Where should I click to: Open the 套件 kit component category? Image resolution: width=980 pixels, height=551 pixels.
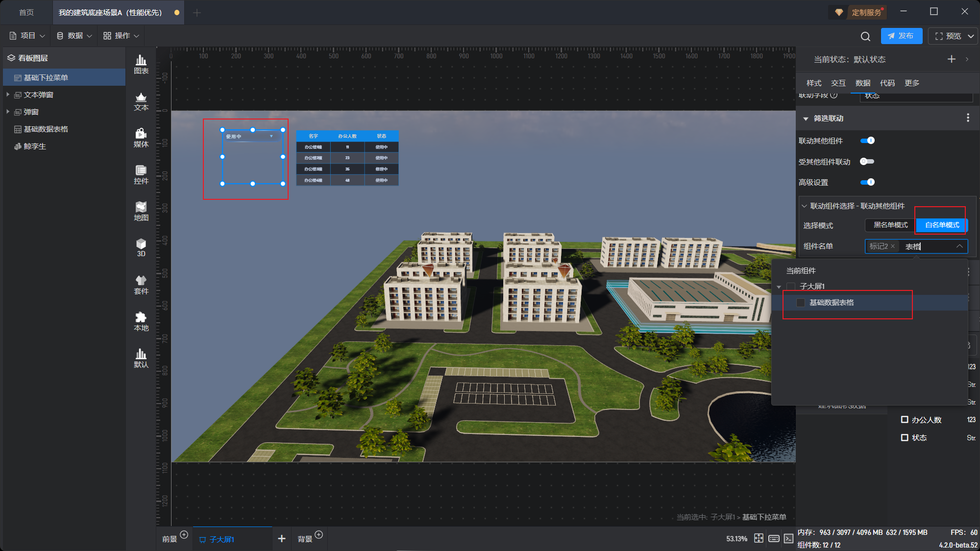coord(141,285)
